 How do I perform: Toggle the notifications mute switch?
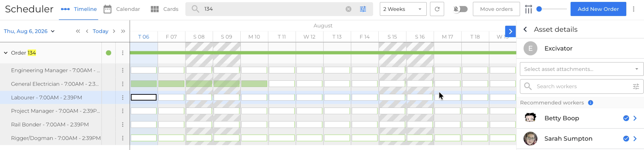461,9
